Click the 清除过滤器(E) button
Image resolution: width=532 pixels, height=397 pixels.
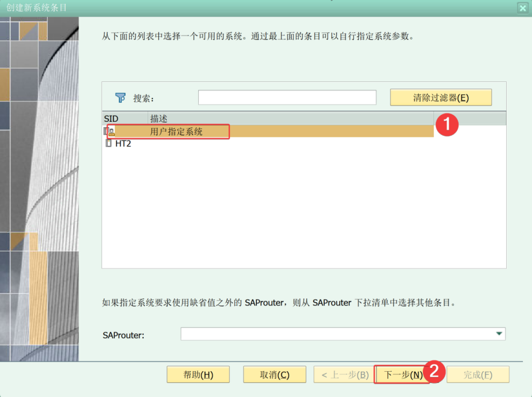click(x=441, y=97)
